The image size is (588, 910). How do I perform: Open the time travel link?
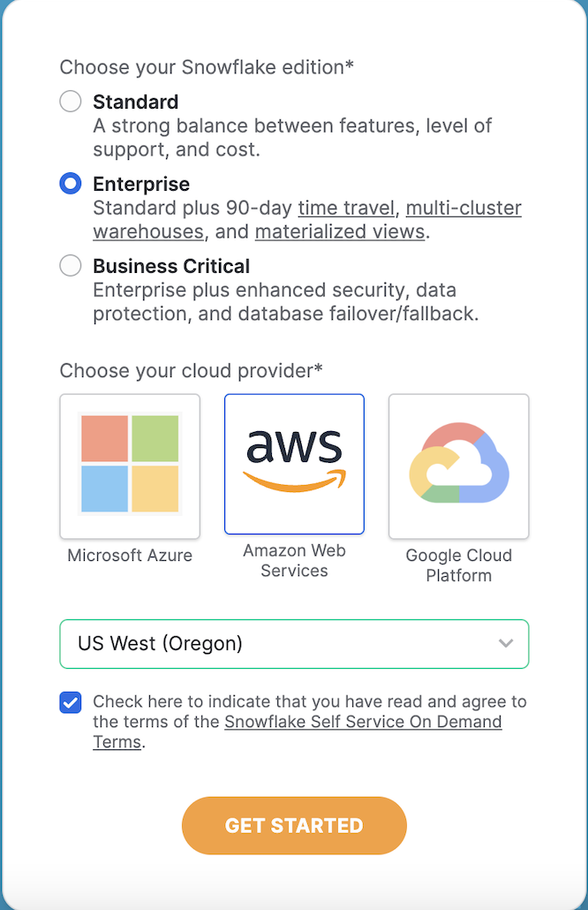[346, 208]
